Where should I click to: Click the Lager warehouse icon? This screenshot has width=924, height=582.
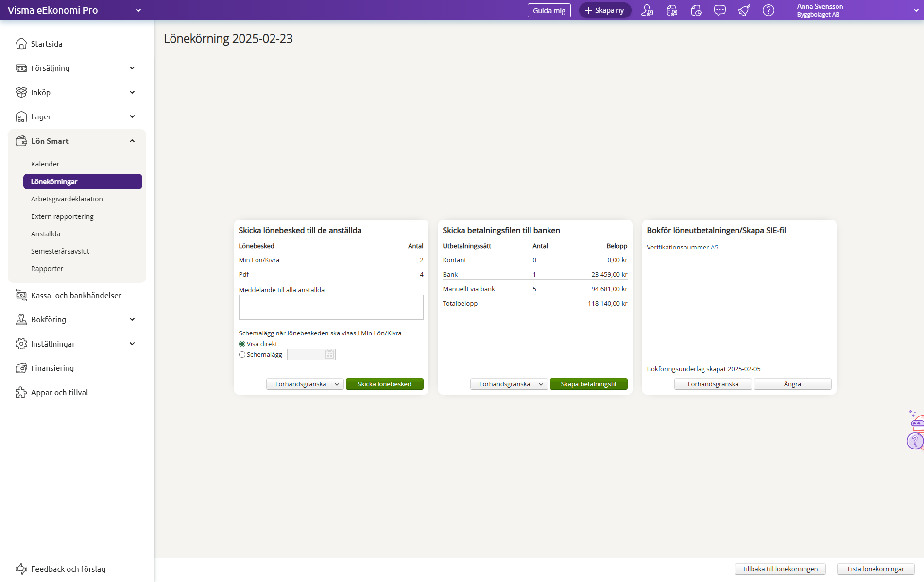21,116
